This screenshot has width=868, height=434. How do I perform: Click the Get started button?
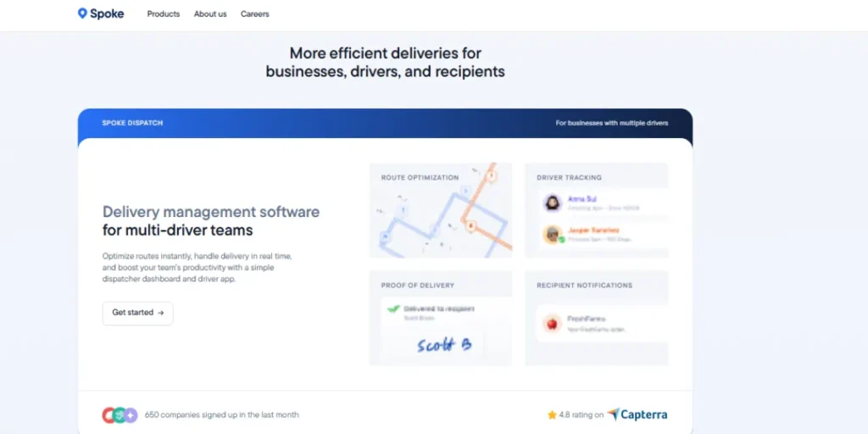tap(137, 313)
